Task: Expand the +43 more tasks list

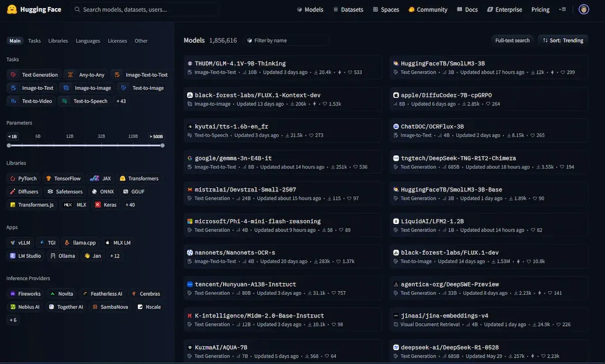Action: (121, 101)
